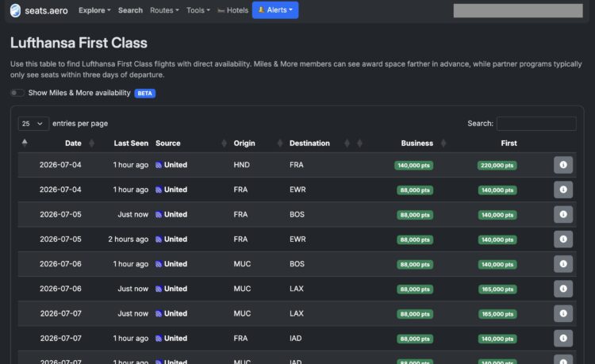This screenshot has height=364, width=595.
Task: Open info for 2026-07-04 FRA to EWR flight
Action: pos(563,190)
